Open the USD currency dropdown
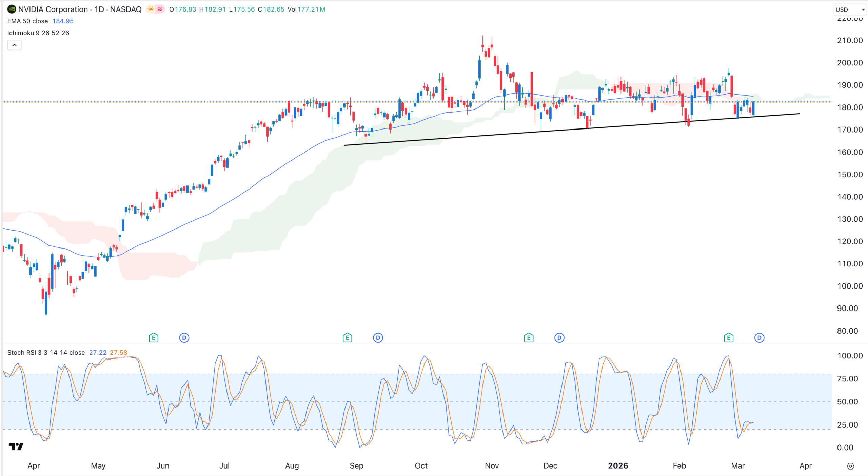Viewport: 868px width, 476px height. (x=850, y=9)
